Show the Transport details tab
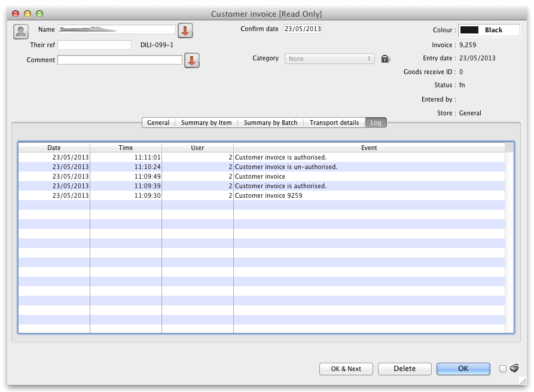This screenshot has height=392, width=534. [334, 122]
